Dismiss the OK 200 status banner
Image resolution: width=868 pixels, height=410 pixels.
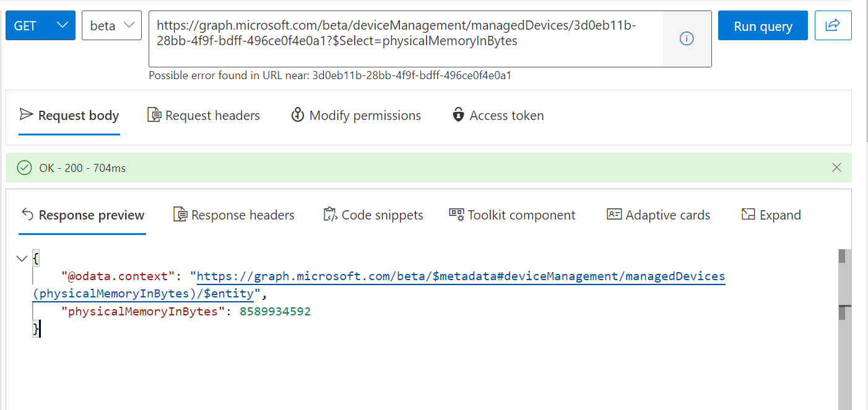click(x=836, y=168)
